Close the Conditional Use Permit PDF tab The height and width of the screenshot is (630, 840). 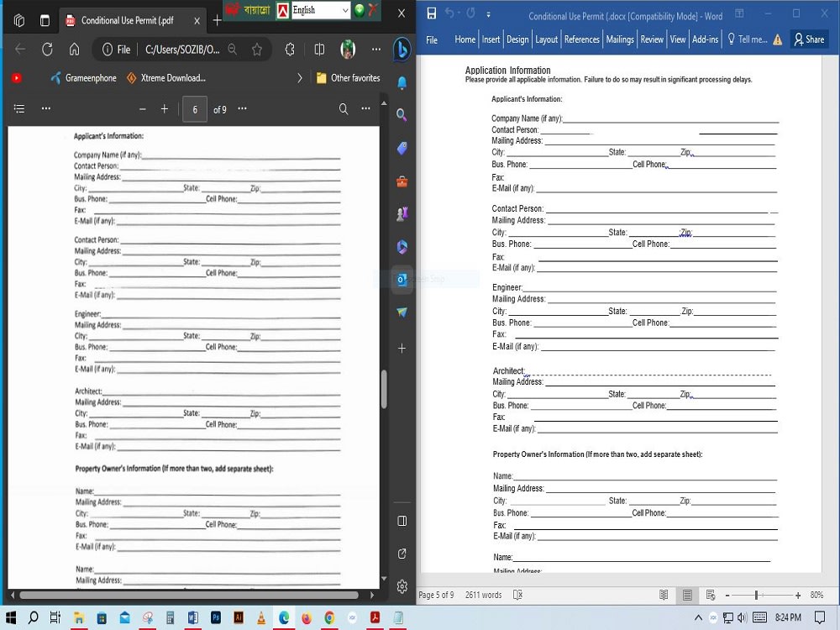tap(197, 21)
